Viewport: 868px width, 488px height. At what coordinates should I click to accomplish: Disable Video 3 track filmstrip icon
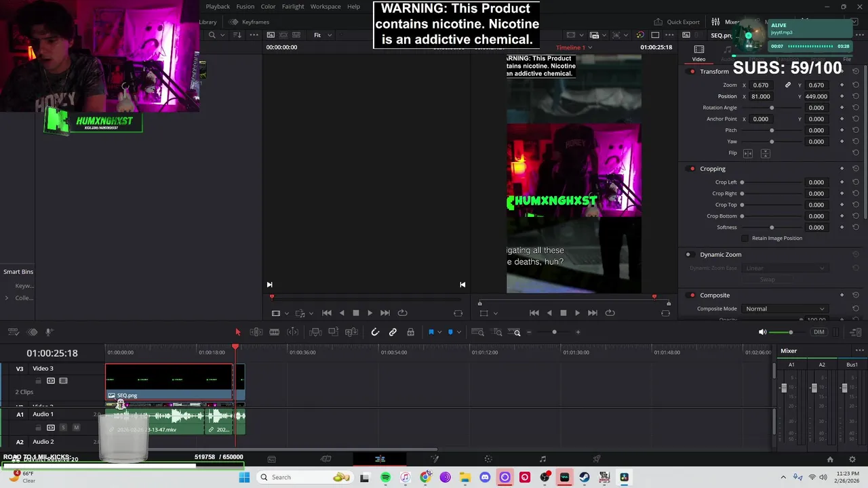[x=63, y=381]
